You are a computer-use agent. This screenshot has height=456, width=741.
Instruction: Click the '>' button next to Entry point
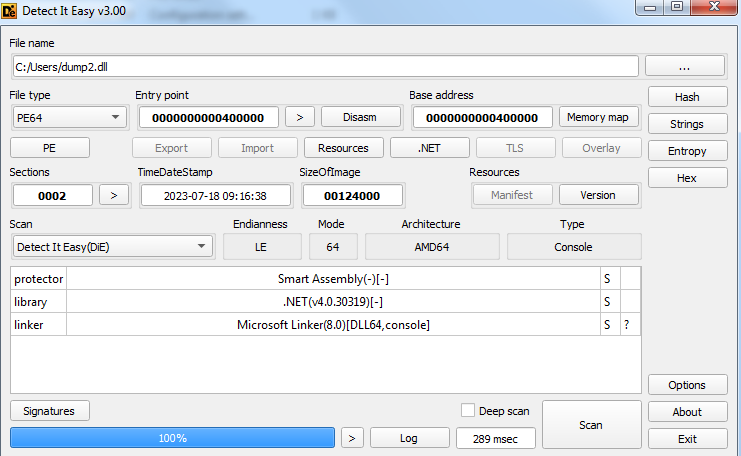300,117
